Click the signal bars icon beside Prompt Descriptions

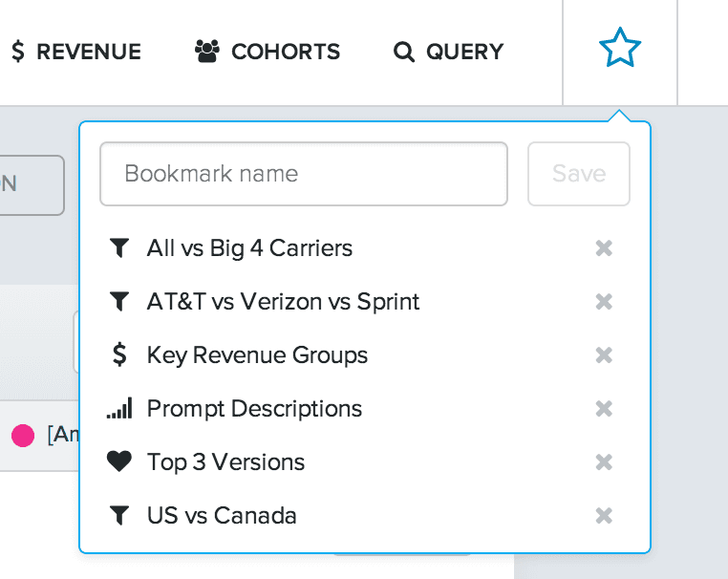click(118, 409)
